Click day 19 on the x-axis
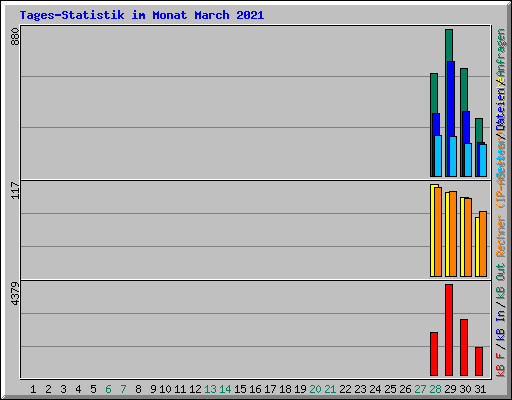 pyautogui.click(x=300, y=389)
